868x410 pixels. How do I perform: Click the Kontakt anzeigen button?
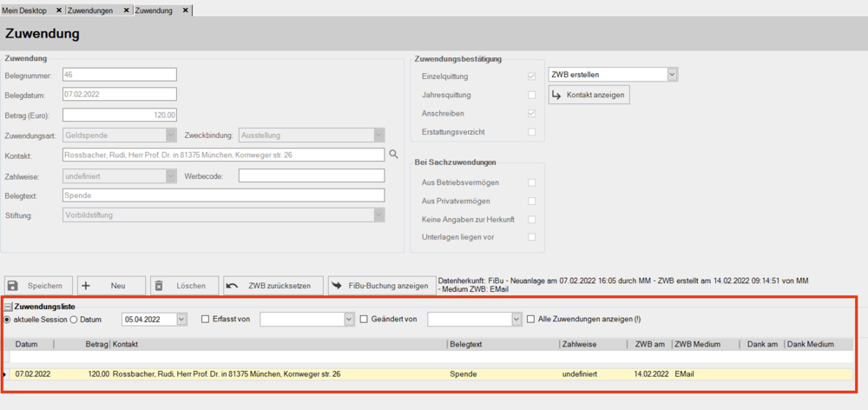[588, 94]
